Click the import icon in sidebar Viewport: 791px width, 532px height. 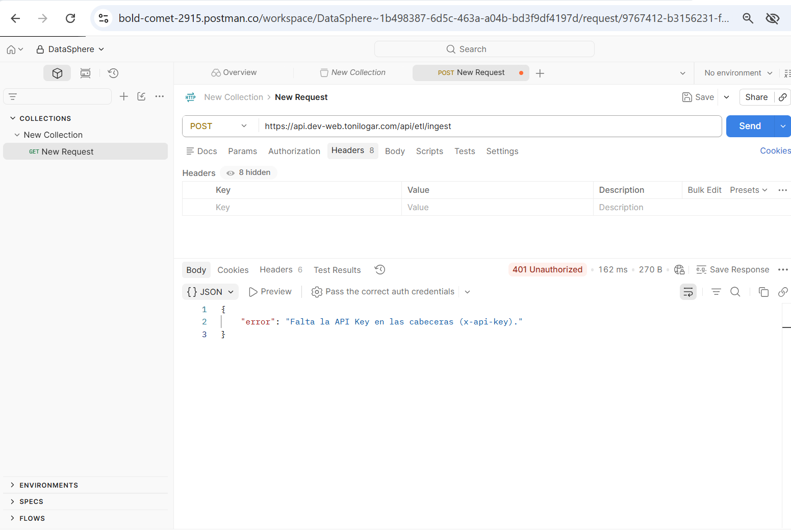[142, 96]
